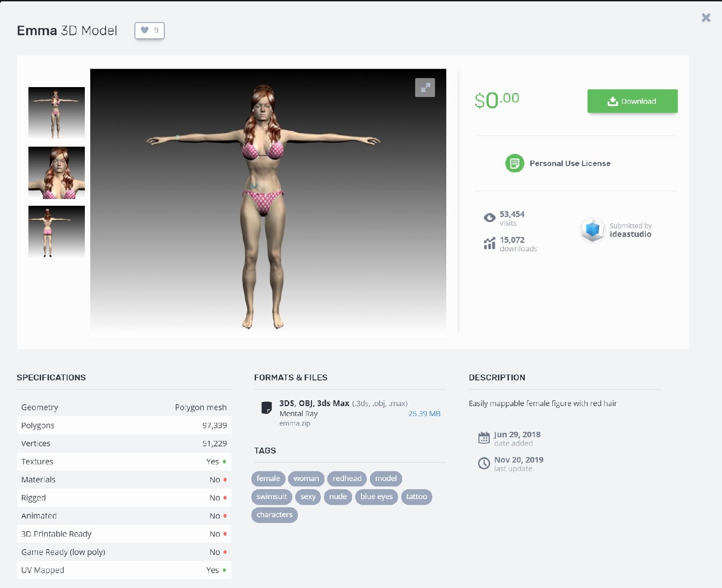The image size is (722, 588).
Task: Click the Emma 3D Model title
Action: pos(67,31)
